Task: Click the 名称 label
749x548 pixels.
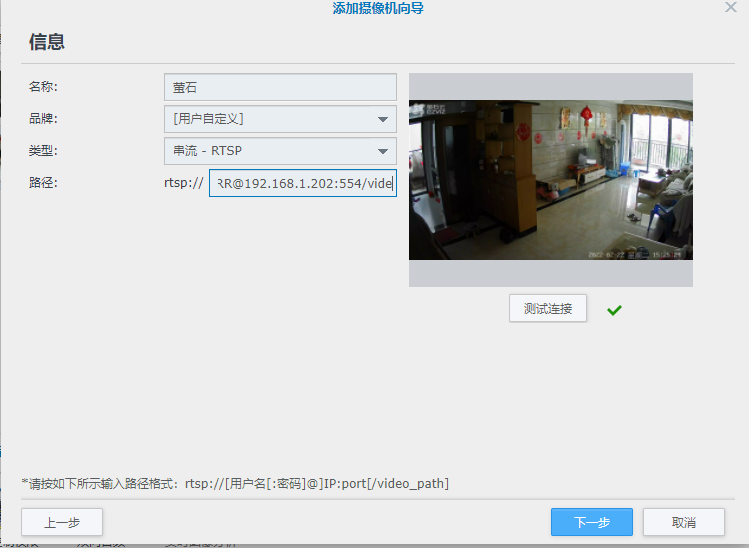Action: (43, 87)
